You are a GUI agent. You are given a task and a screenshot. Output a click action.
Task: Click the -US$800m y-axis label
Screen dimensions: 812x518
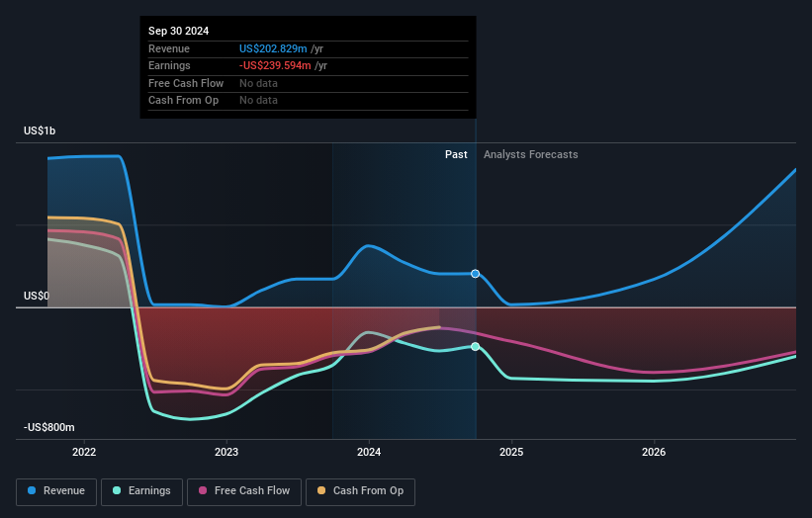point(49,427)
